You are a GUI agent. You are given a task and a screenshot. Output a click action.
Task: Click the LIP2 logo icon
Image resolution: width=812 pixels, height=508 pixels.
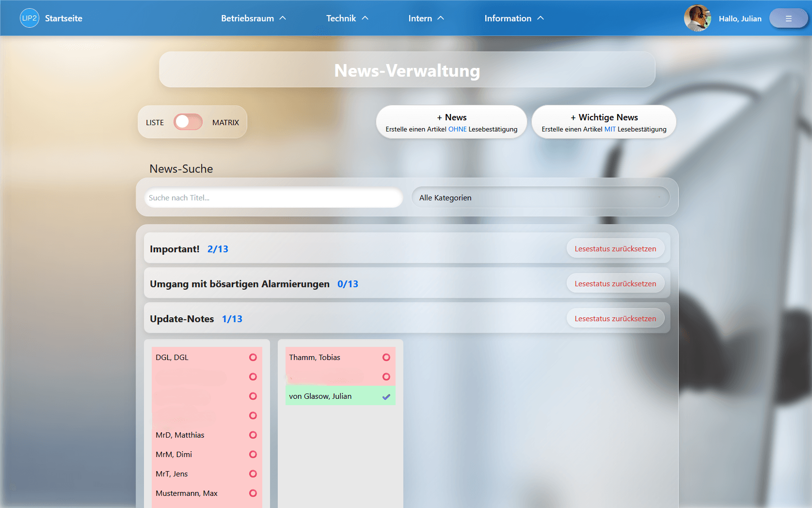pos(29,18)
